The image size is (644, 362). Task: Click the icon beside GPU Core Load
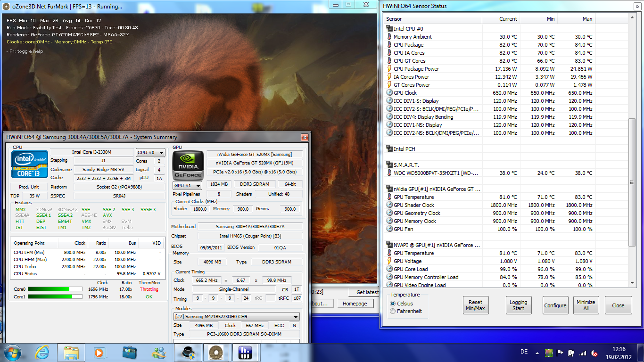pyautogui.click(x=389, y=269)
